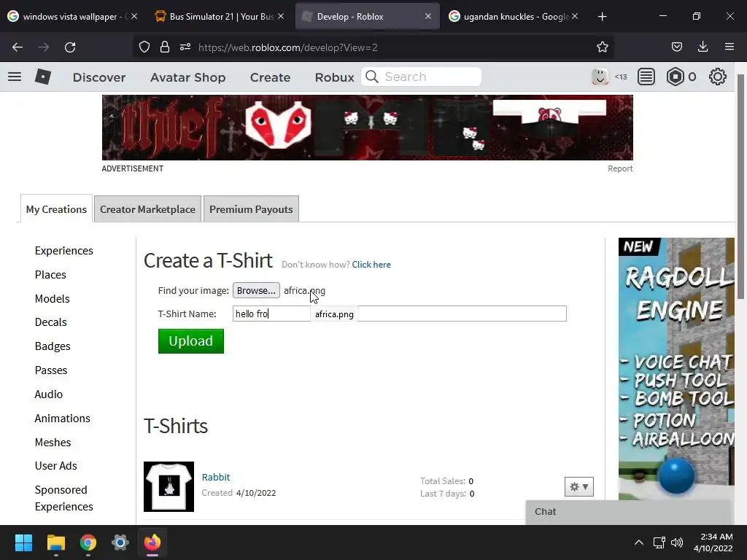Switch to the Bus Simulator 21 tab
The height and width of the screenshot is (560, 747).
pyautogui.click(x=220, y=17)
